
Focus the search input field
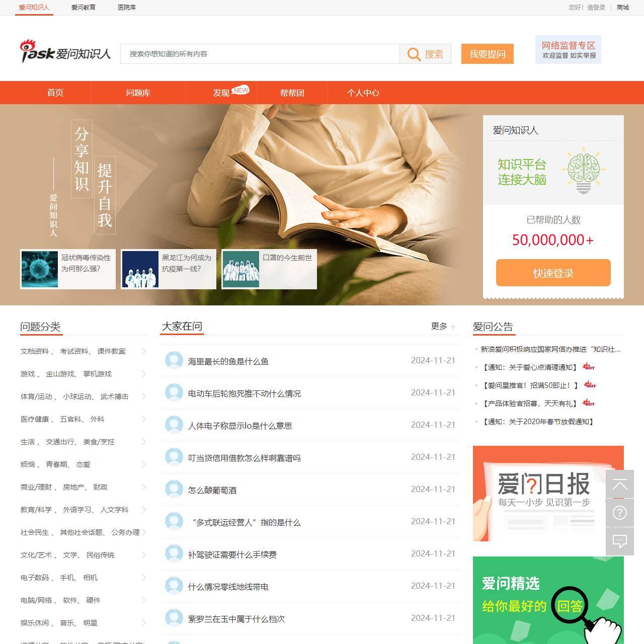(260, 54)
